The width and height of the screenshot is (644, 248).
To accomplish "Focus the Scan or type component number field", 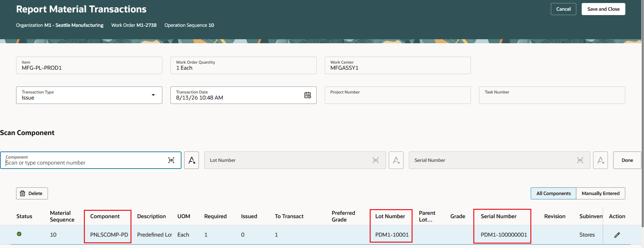I will [91, 160].
